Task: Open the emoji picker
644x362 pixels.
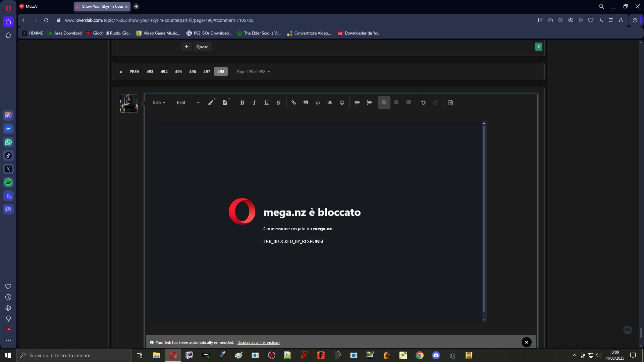Action: [x=342, y=103]
